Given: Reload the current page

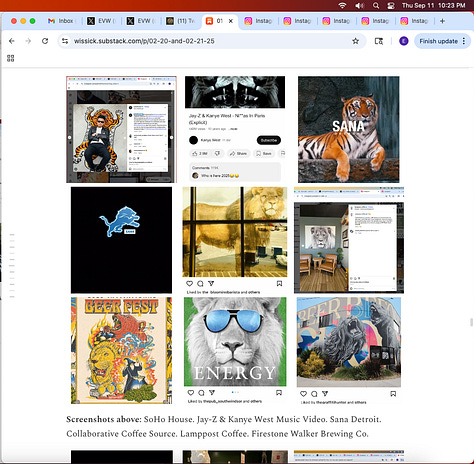Looking at the screenshot, I should [x=45, y=41].
